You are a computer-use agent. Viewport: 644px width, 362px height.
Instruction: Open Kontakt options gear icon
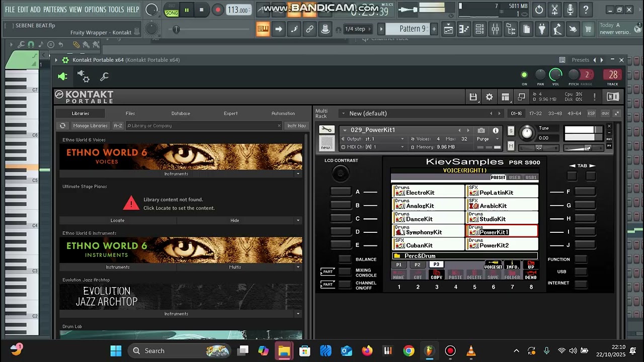[489, 97]
